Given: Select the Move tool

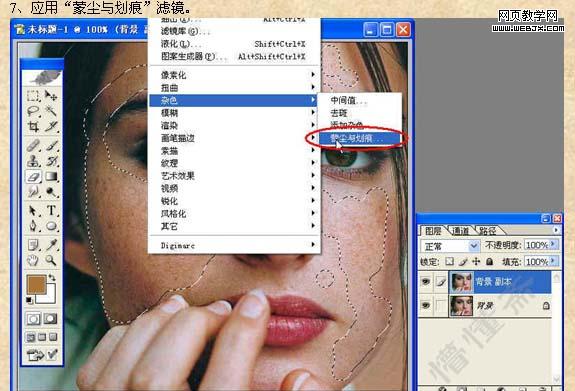Looking at the screenshot, I should (x=51, y=96).
